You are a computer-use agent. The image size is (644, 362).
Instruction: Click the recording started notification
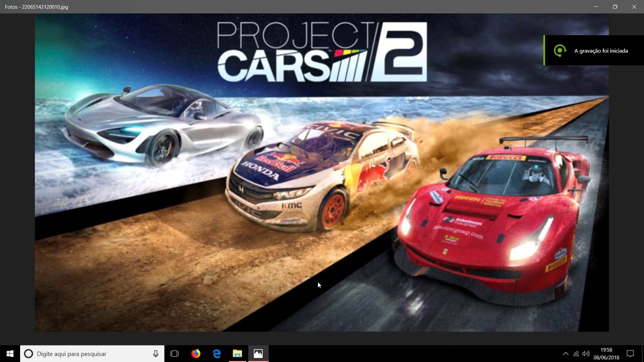(594, 50)
